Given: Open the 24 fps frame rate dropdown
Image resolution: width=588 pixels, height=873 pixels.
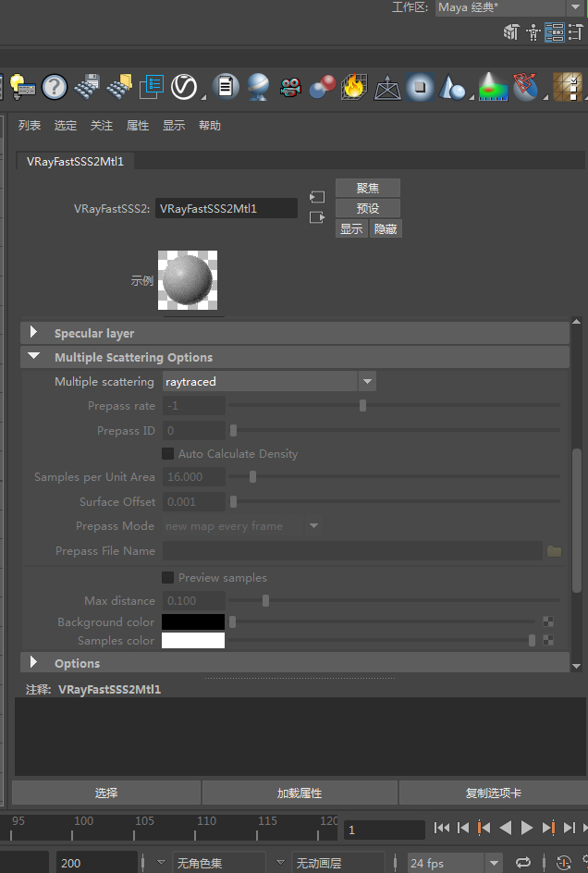Looking at the screenshot, I should click(x=454, y=863).
